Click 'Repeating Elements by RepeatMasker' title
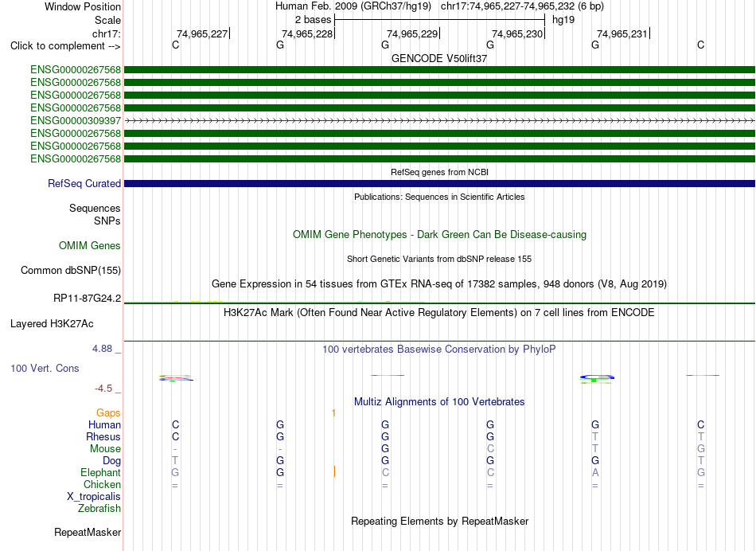 [x=439, y=522]
